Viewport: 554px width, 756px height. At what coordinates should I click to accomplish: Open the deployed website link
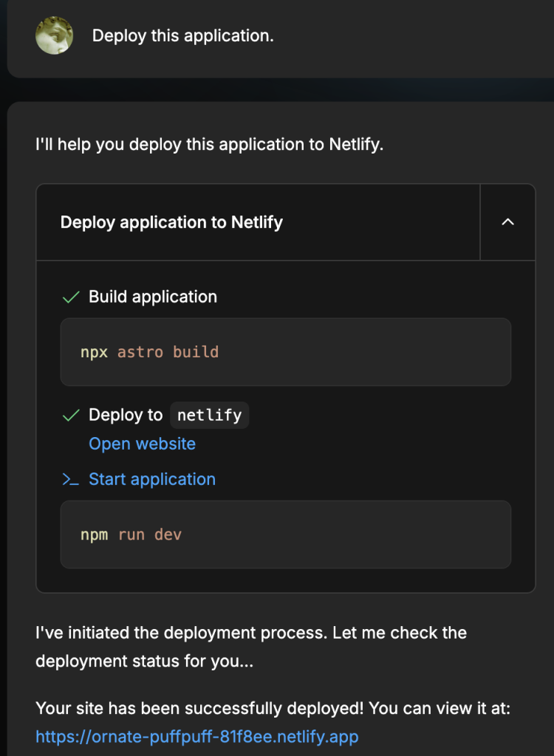coord(142,444)
